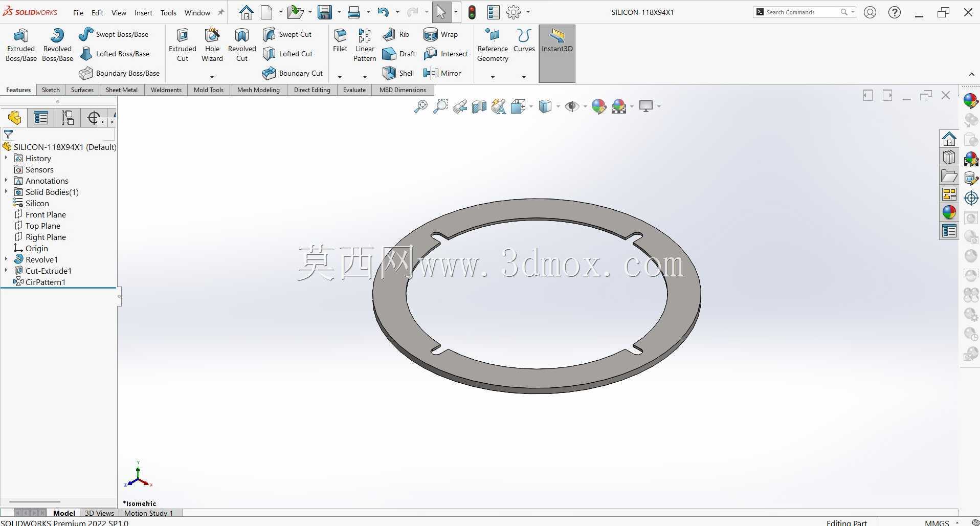Open the Options gear icon
980x526 pixels.
514,12
